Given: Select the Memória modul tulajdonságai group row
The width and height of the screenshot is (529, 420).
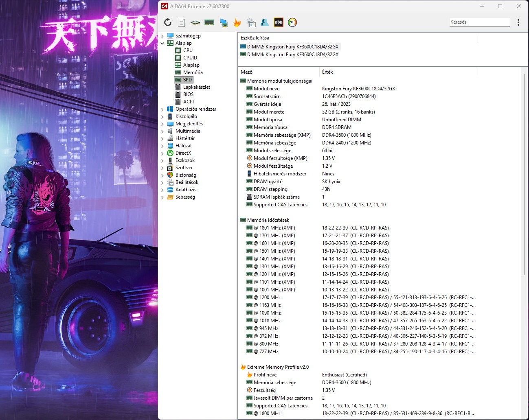Looking at the screenshot, I should (358, 81).
